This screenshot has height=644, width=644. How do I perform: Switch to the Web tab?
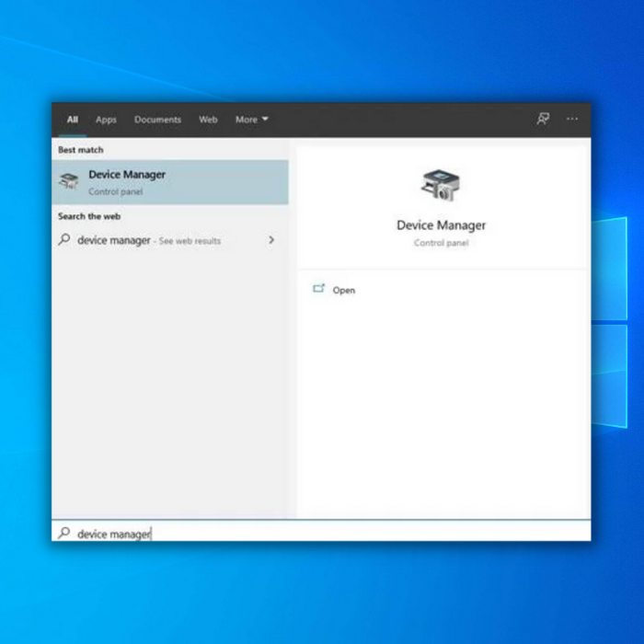click(x=208, y=120)
